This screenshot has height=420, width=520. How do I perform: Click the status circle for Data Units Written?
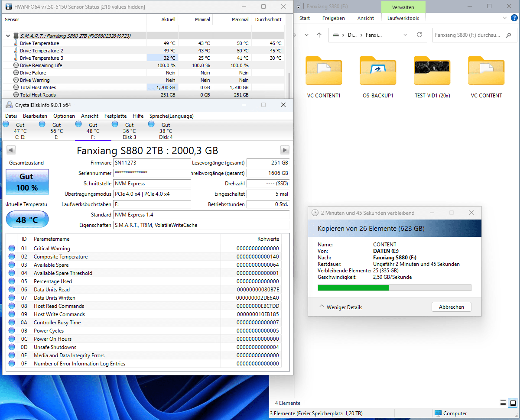(11, 298)
